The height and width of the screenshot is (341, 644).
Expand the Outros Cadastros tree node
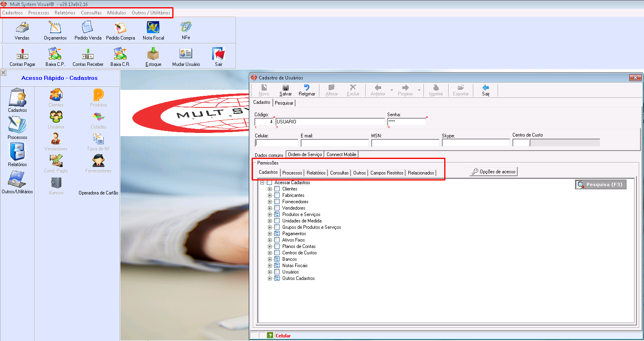tap(270, 278)
